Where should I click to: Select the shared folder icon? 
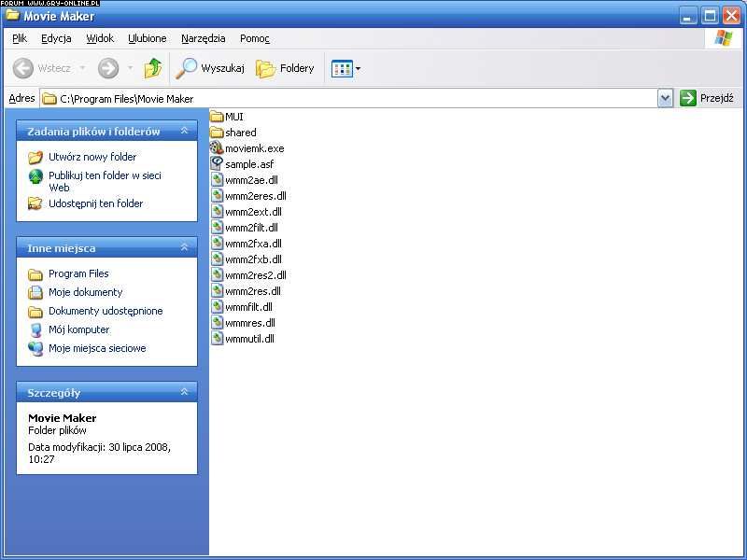(217, 133)
